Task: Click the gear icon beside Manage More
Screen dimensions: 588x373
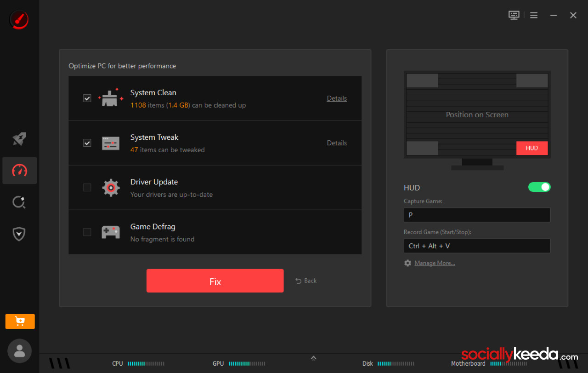Action: [x=407, y=263]
